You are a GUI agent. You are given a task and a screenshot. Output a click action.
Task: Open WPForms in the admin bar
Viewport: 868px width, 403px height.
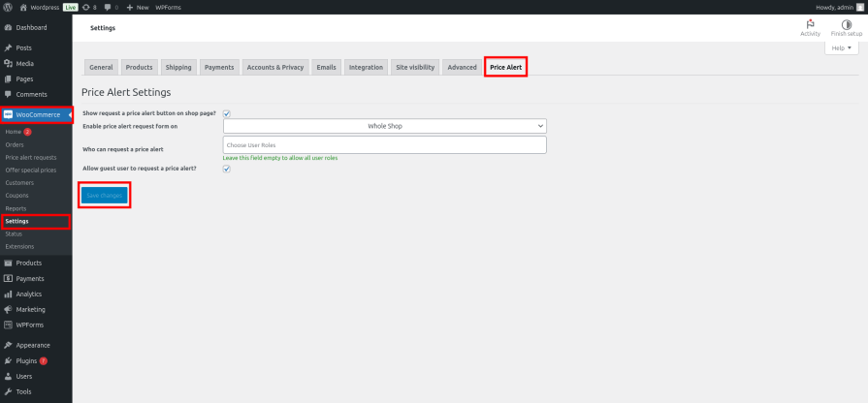[x=169, y=8]
